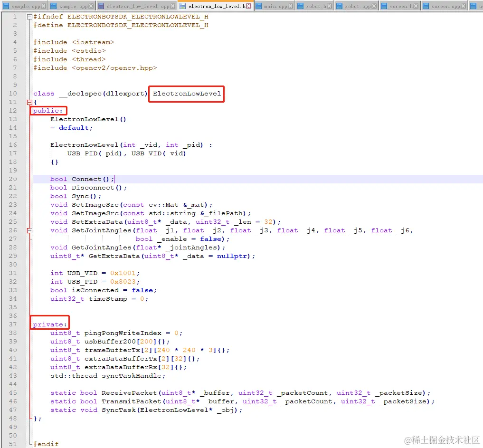
Task: Click '#define ELECTRONBOTSDK_ELECTRONLOWLEVEL_H' line
Action: tap(121, 25)
